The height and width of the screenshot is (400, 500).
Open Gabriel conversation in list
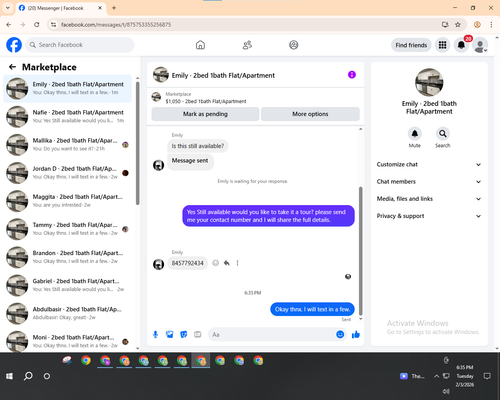click(67, 285)
